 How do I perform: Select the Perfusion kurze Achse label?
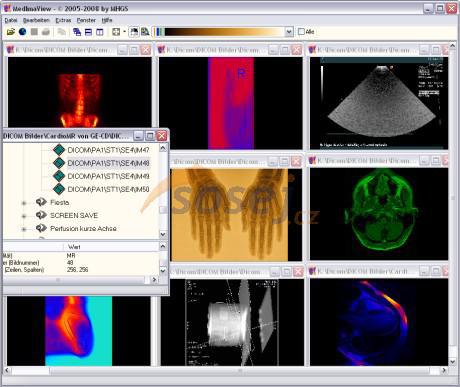(83, 228)
